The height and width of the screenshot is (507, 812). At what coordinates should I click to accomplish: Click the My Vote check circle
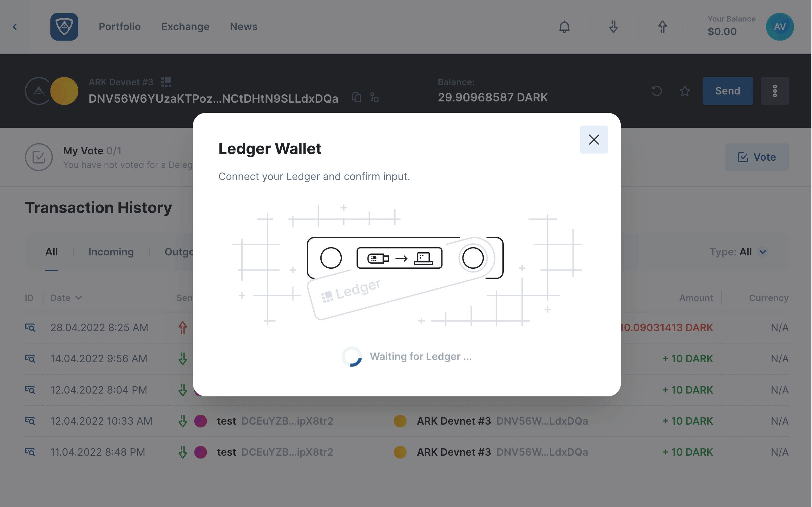(39, 157)
